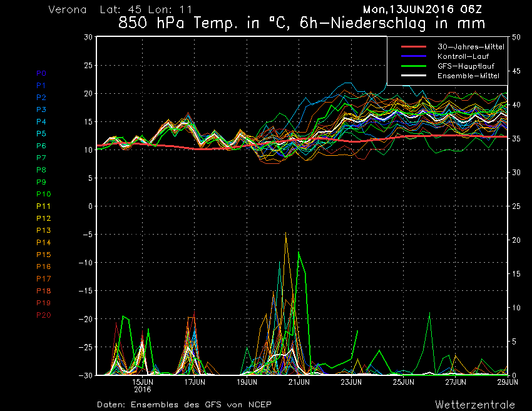Choose the P10 member label

click(44, 194)
